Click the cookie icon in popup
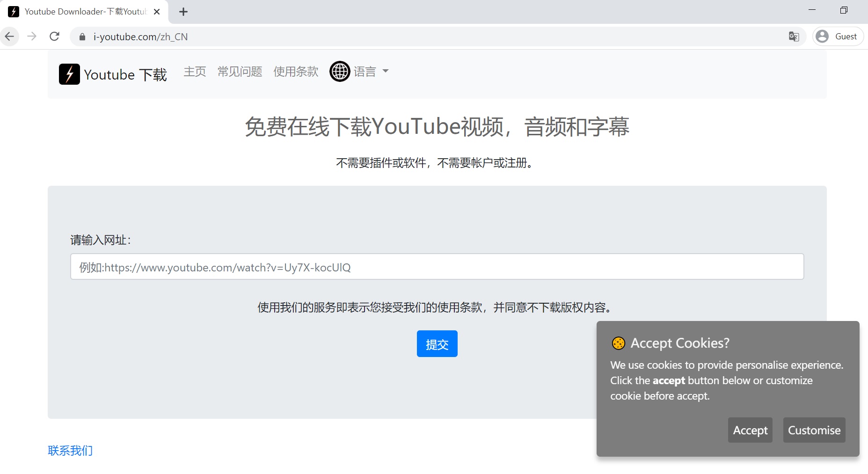 (x=618, y=343)
